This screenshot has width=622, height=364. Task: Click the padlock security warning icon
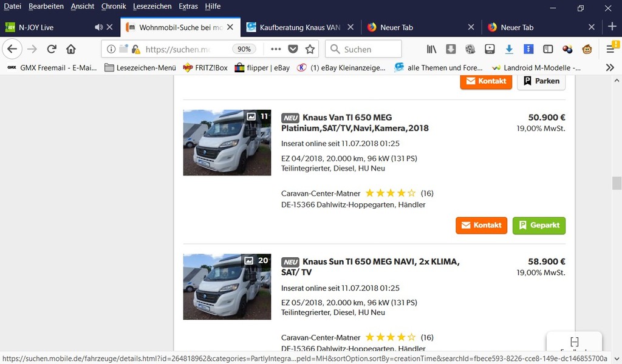(x=135, y=49)
